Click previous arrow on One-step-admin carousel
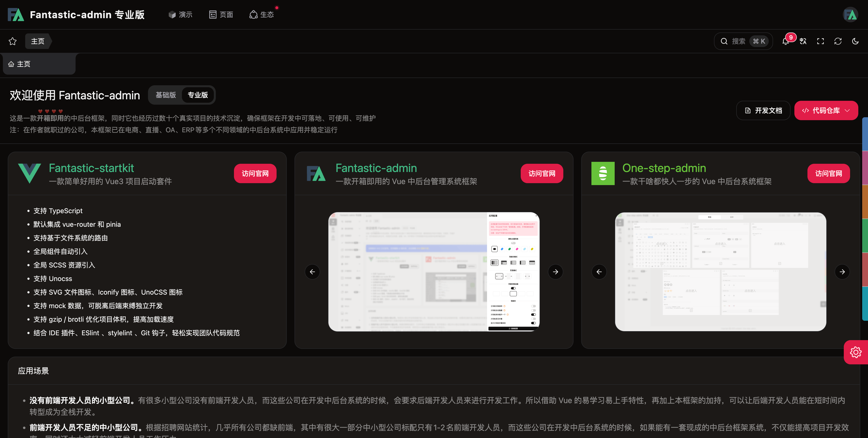Image resolution: width=868 pixels, height=438 pixels. coord(599,272)
